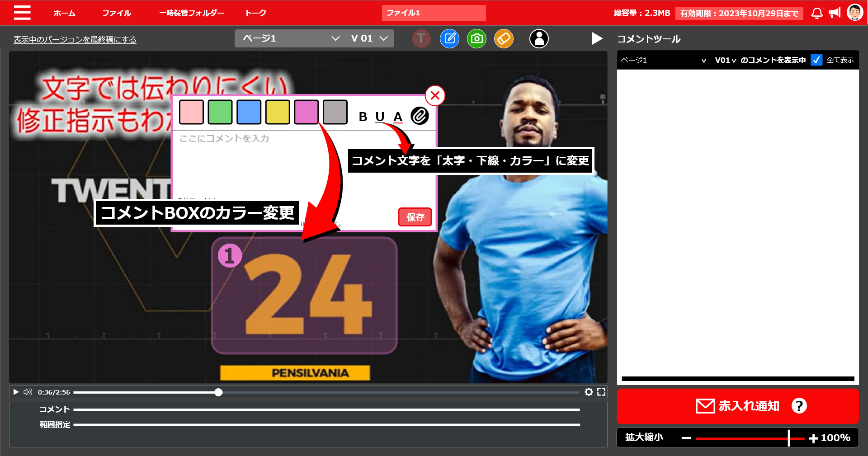Go to ホーム in the top bar

point(65,13)
